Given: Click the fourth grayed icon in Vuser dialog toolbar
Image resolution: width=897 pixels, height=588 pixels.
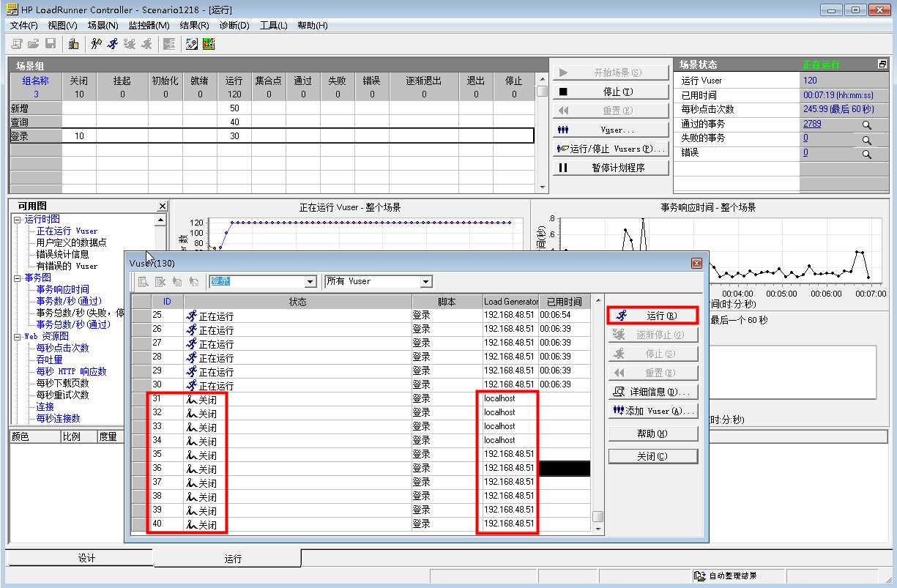Looking at the screenshot, I should pyautogui.click(x=194, y=281).
